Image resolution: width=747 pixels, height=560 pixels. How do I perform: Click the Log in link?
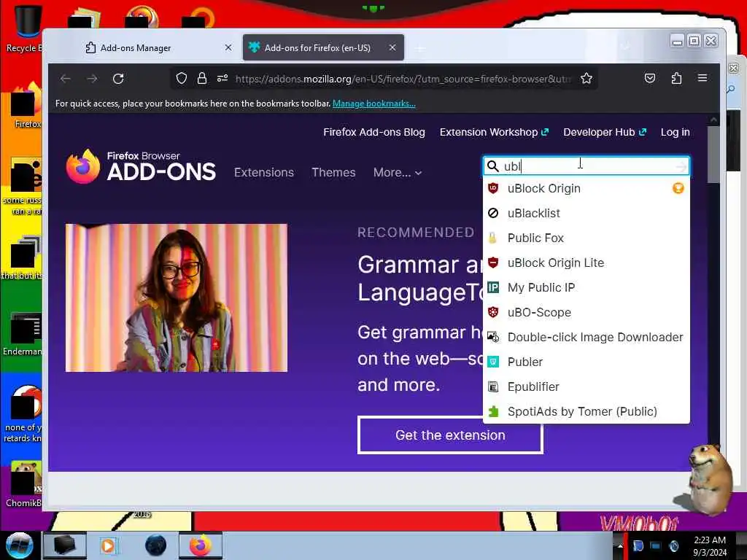click(675, 132)
